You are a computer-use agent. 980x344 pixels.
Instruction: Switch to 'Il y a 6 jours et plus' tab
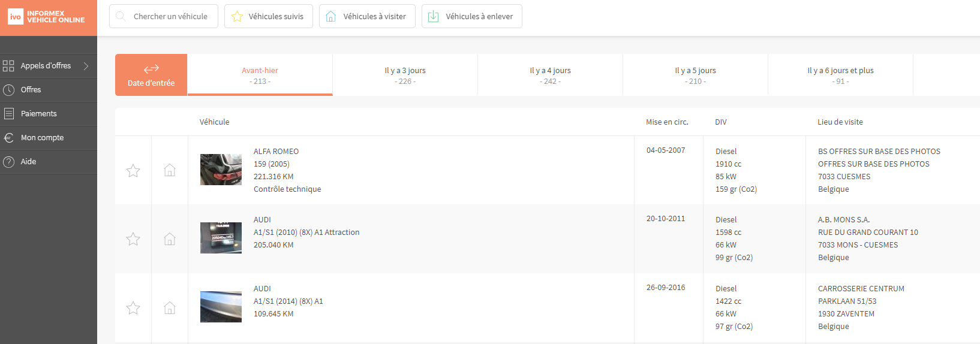(840, 75)
